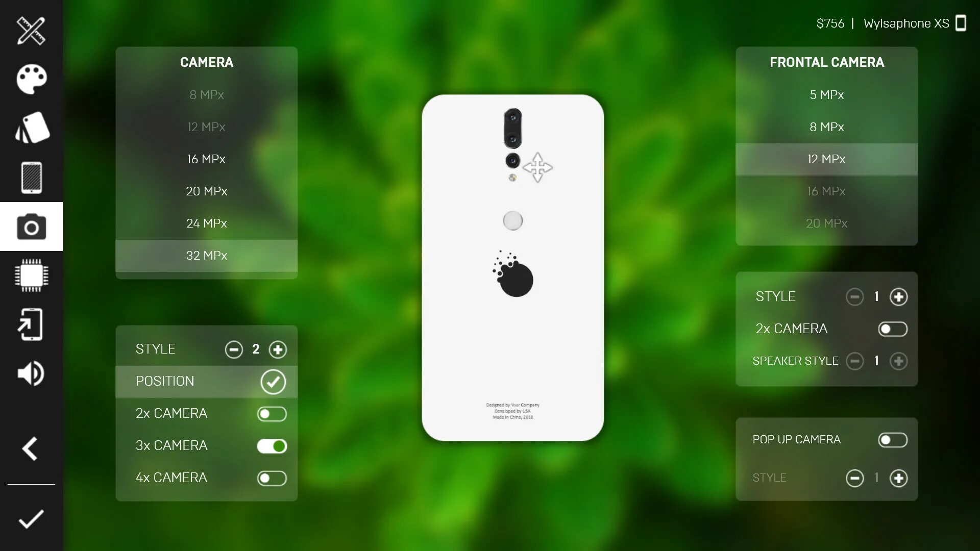Select the sound/speaker settings icon
The height and width of the screenshot is (551, 980).
(x=31, y=373)
